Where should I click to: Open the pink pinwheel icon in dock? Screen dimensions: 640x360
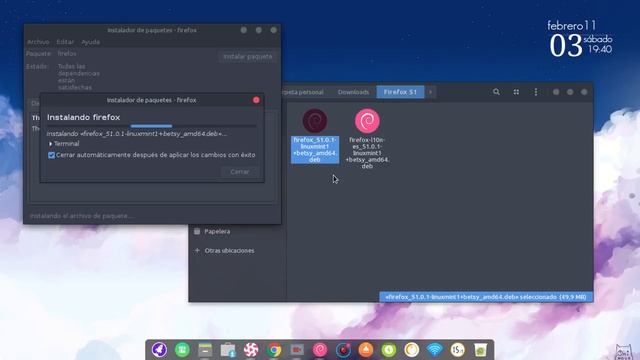point(251,350)
